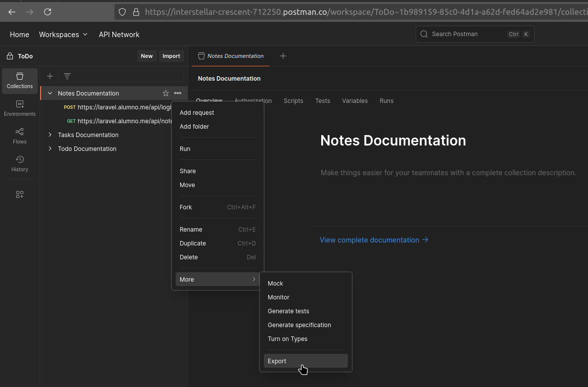The image size is (588, 387).
Task: Open the More submenu
Action: (x=217, y=280)
